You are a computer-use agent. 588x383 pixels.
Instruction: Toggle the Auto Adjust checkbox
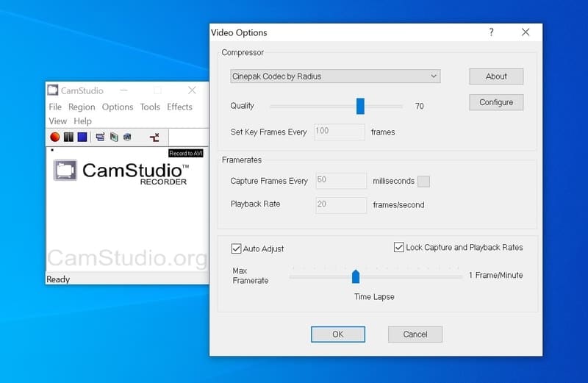click(236, 248)
